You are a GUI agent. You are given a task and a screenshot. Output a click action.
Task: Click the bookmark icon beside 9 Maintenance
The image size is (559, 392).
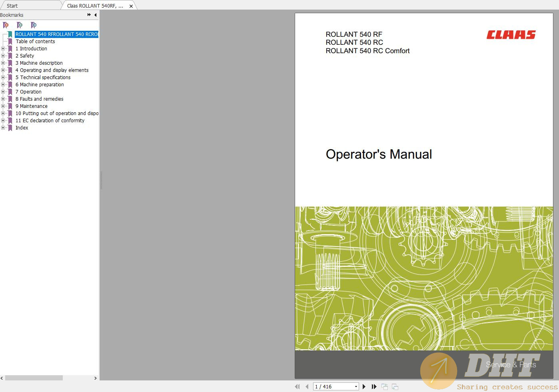[10, 106]
